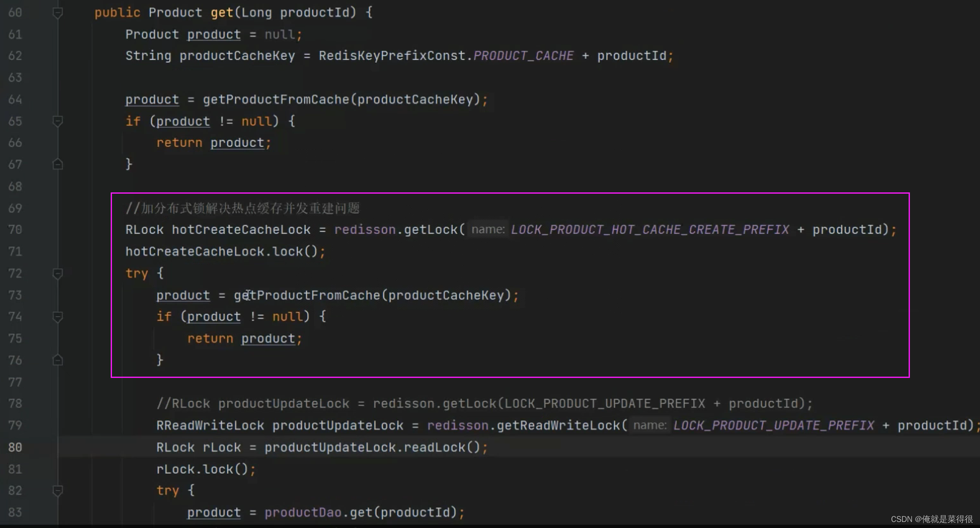
Task: Click RLock type on line 70
Action: pyautogui.click(x=144, y=230)
